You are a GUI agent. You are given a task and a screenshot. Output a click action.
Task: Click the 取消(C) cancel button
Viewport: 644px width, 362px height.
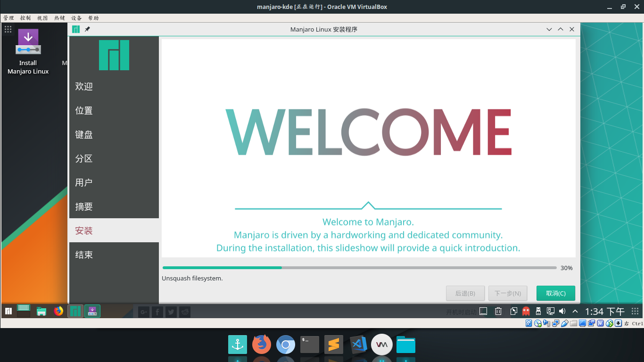tap(556, 293)
